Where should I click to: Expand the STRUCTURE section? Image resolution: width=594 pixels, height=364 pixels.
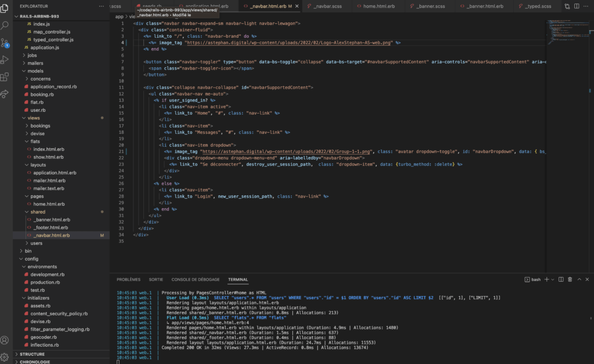pos(32,354)
